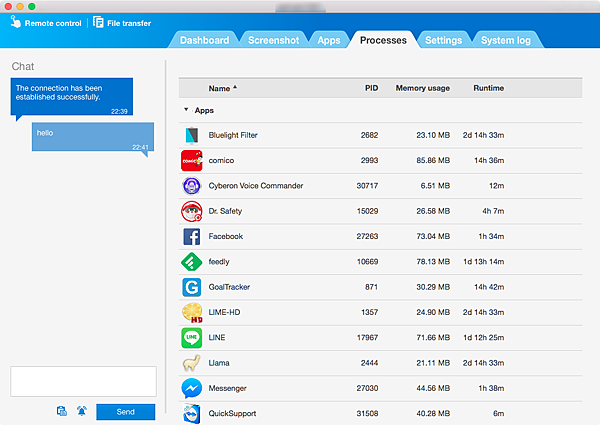Sort by Runtime column header

[x=488, y=88]
